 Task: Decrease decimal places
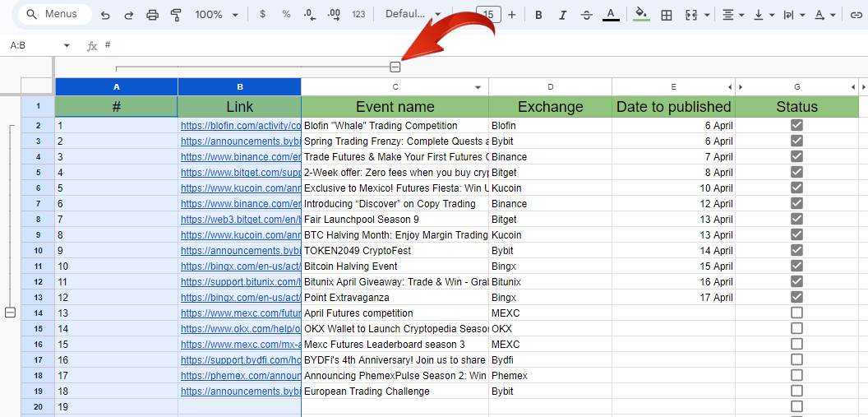[310, 15]
